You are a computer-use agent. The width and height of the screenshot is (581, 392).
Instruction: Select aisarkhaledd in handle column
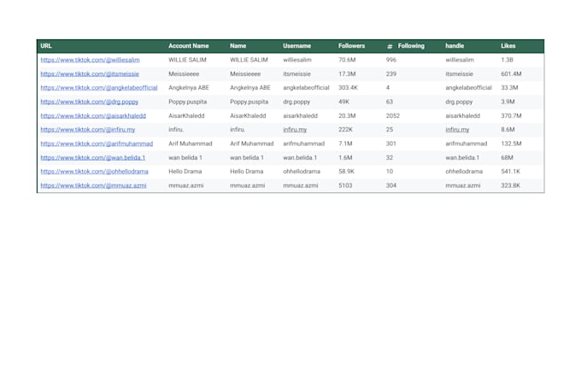463,116
